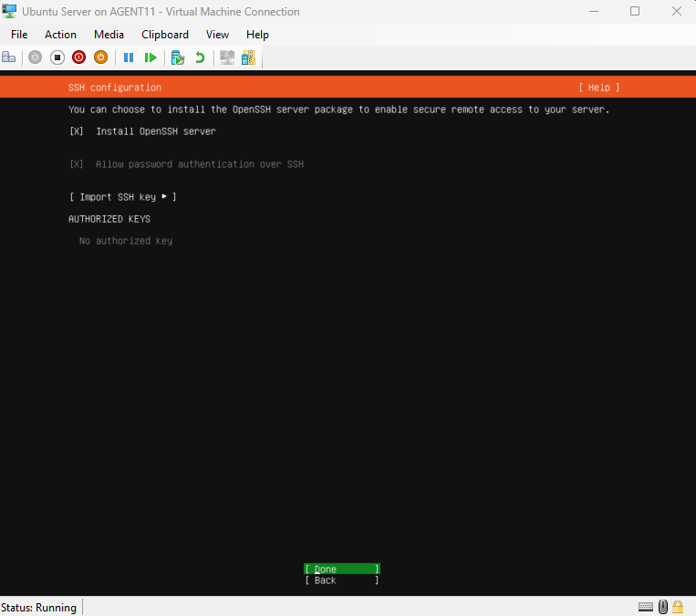Viewport: 696px width, 616px height.
Task: Toggle Allow password authentication over SSH
Action: (77, 164)
